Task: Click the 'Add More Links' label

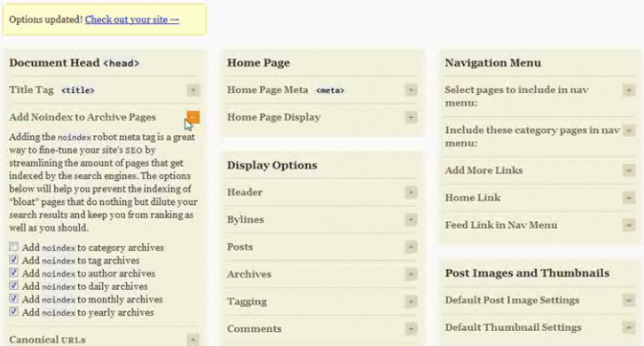Action: pos(483,170)
